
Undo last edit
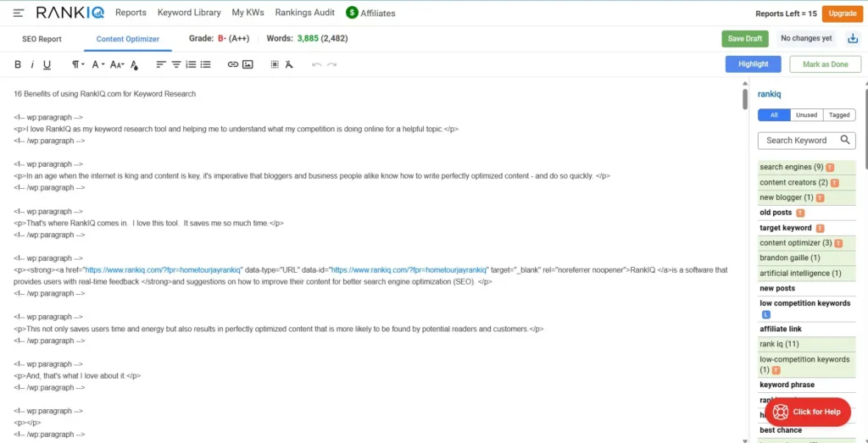tap(317, 64)
